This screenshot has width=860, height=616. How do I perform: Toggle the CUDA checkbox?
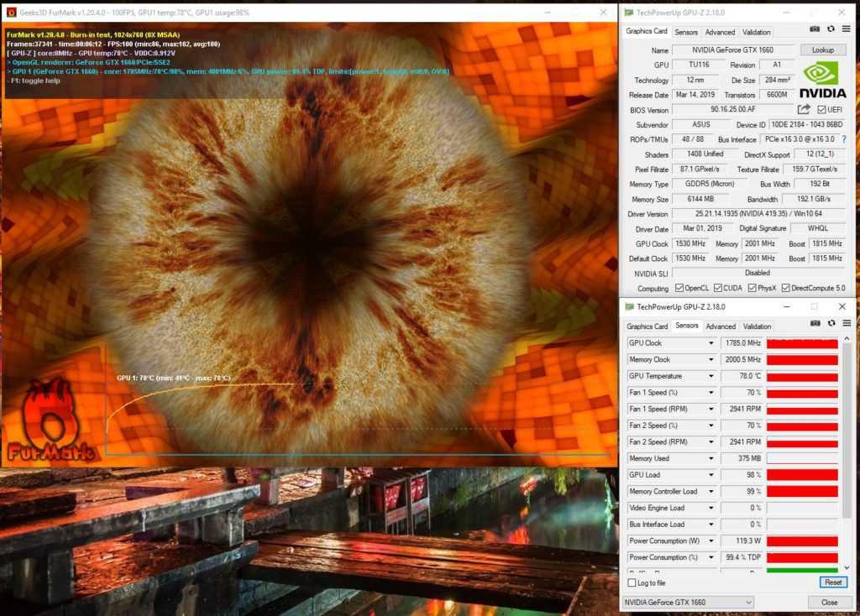(719, 288)
